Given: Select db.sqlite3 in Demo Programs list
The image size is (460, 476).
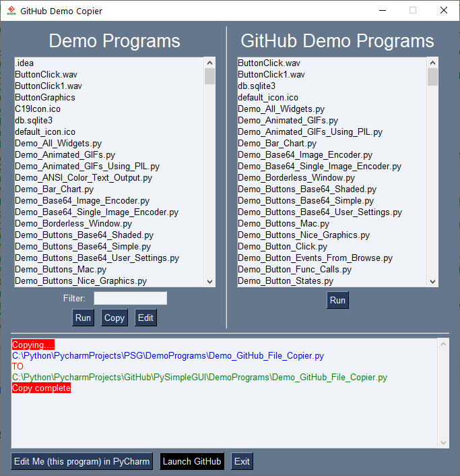Looking at the screenshot, I should coord(110,121).
